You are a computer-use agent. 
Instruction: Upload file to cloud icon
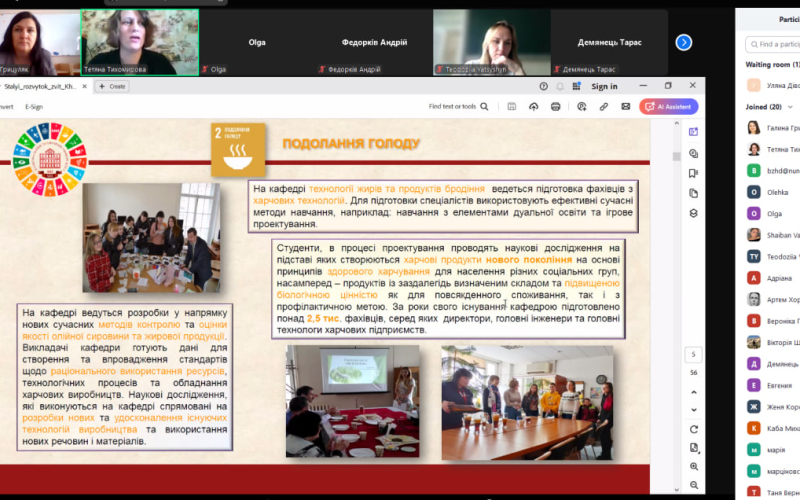[x=533, y=107]
